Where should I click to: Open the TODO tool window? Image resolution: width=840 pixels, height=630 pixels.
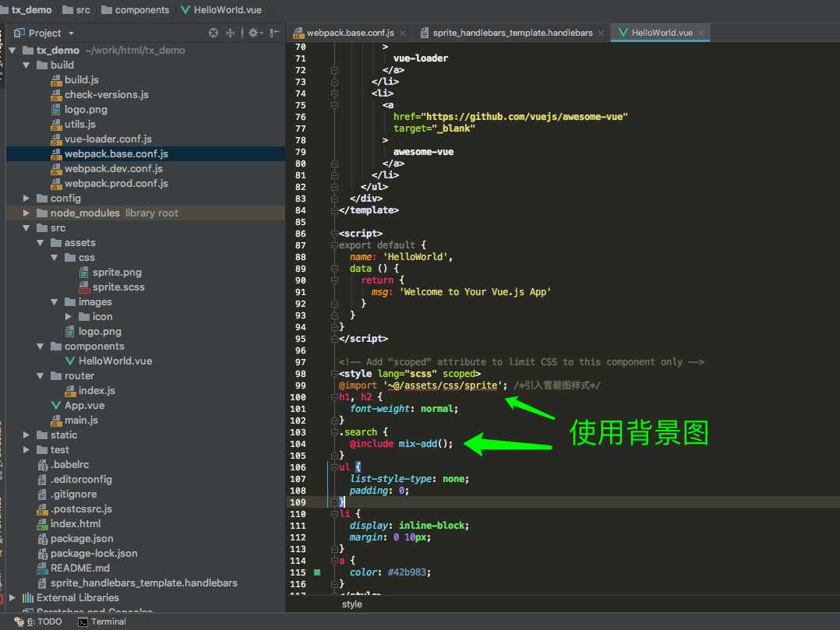39,621
